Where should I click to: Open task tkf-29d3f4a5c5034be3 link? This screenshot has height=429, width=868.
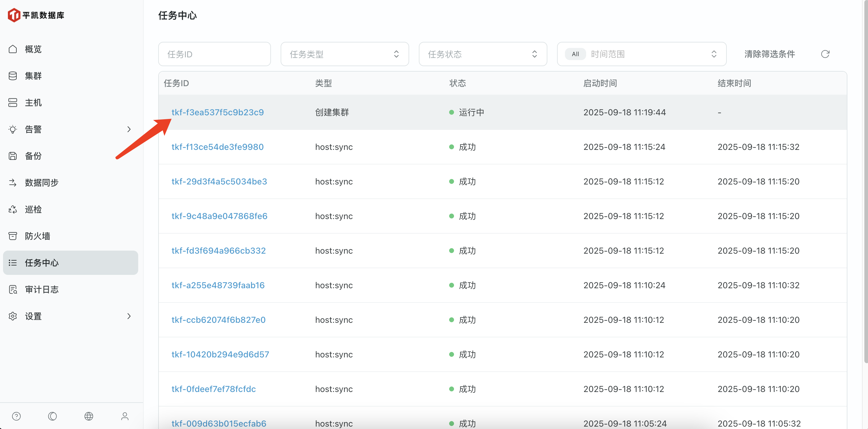click(219, 181)
